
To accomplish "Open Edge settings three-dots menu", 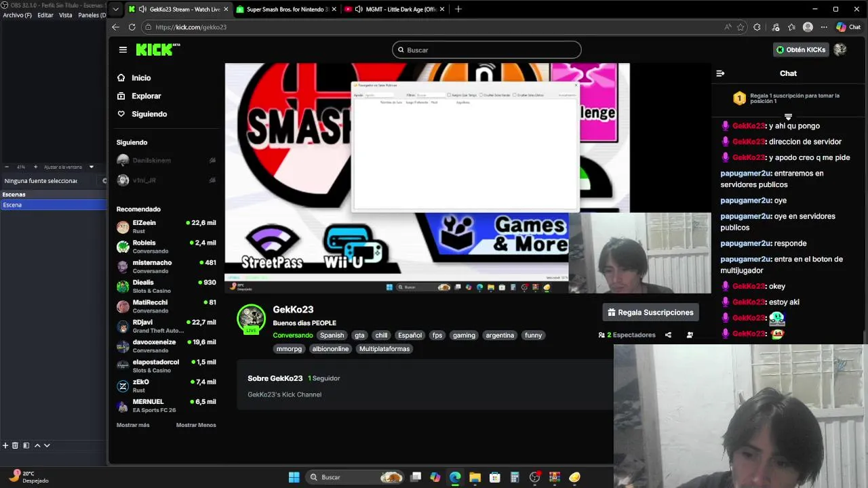I will 824,27.
